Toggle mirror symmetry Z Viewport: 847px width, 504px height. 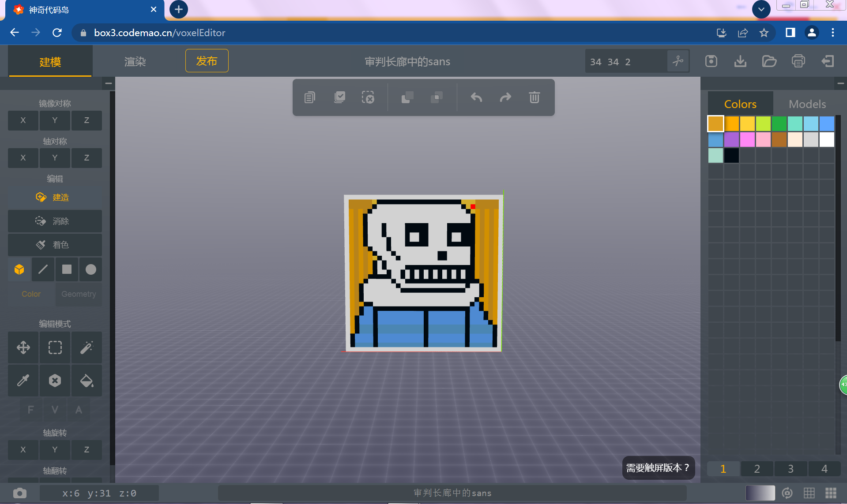coord(87,120)
